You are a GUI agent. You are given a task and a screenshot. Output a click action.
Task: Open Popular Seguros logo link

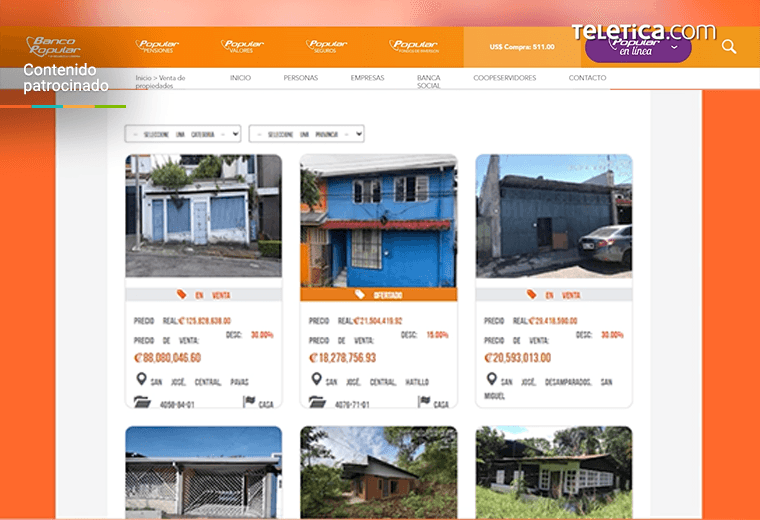tap(327, 46)
